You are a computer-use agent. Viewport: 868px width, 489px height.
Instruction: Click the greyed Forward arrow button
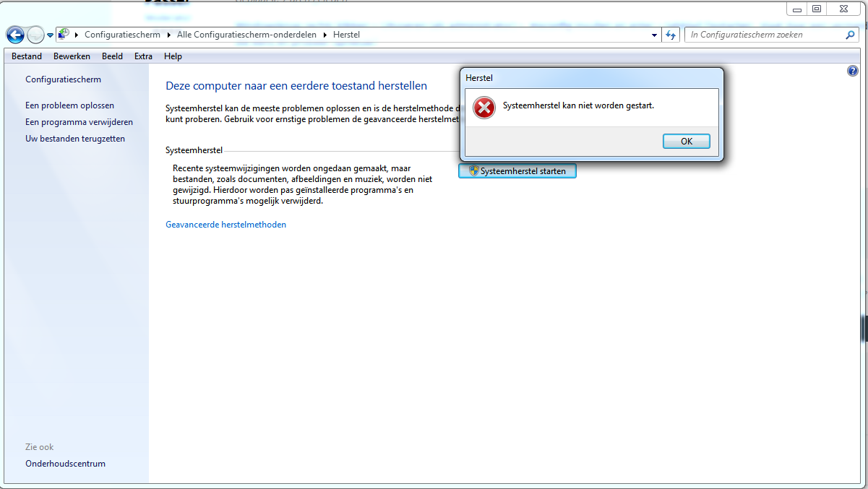coord(35,35)
